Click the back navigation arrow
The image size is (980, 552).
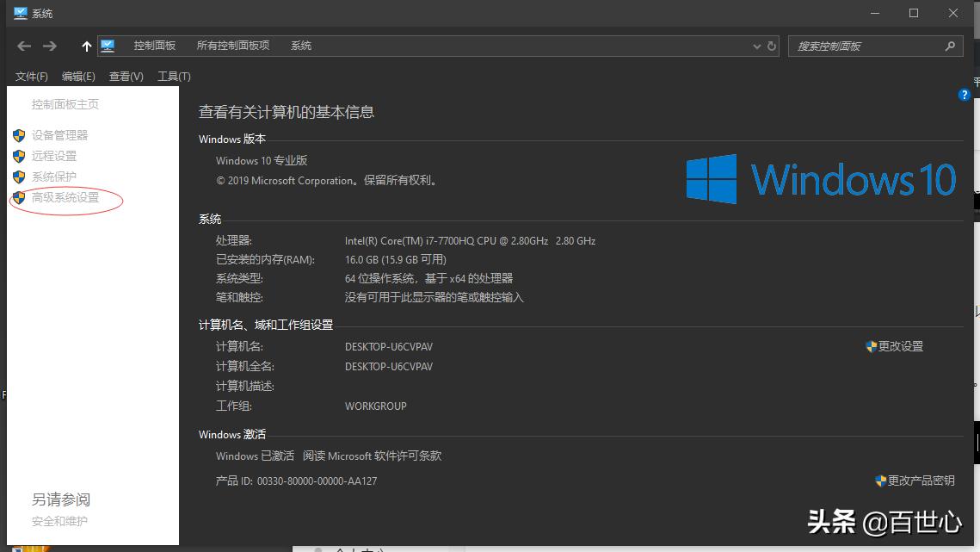(x=23, y=46)
